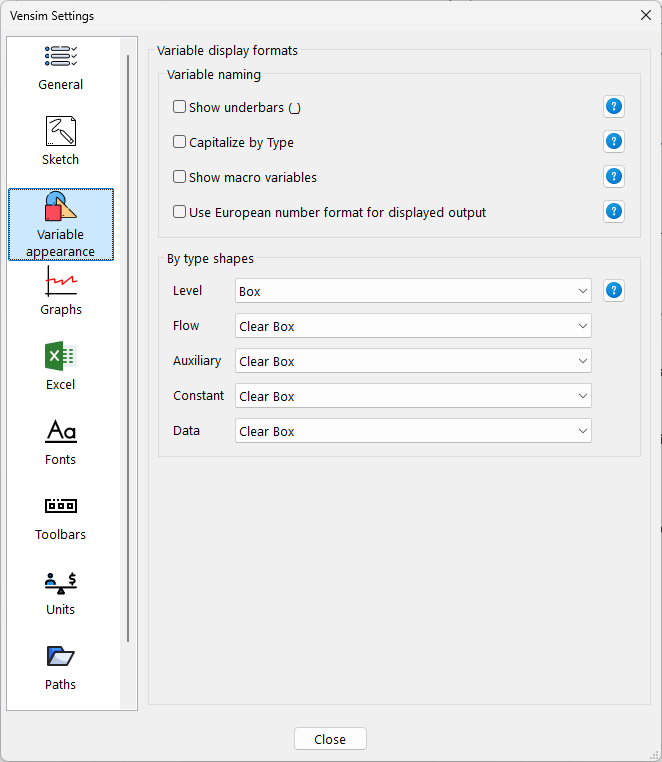The image size is (662, 762).
Task: Switch to Paths settings
Action: coord(61,667)
